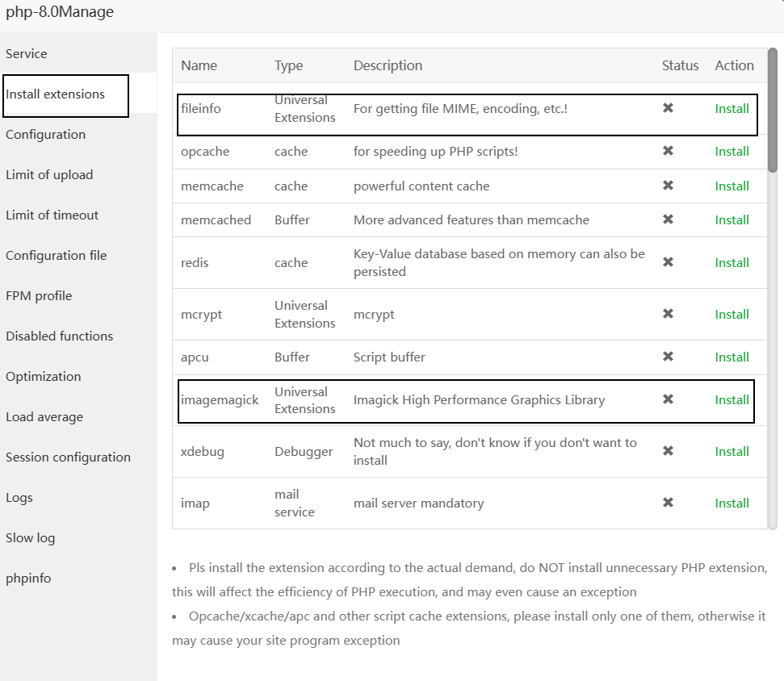Switch to the Configuration tab

tap(45, 135)
